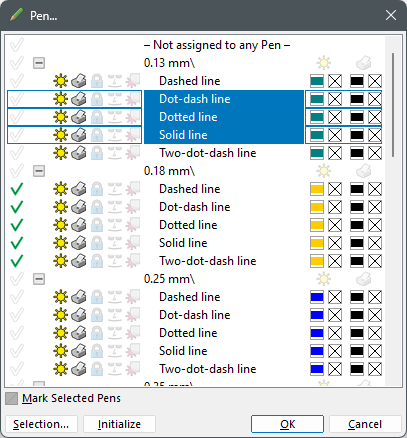The width and height of the screenshot is (407, 438).
Task: Enable Mark Selected Pens checkbox
Action: (12, 398)
